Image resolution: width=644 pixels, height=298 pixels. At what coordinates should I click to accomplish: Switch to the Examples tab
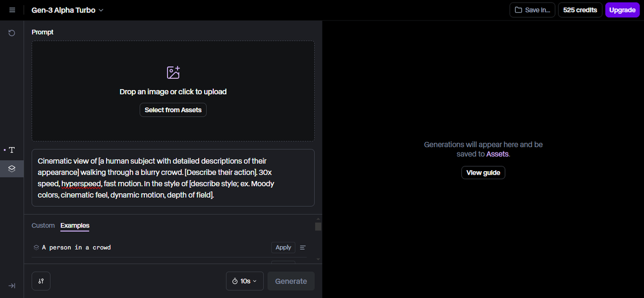click(x=75, y=226)
